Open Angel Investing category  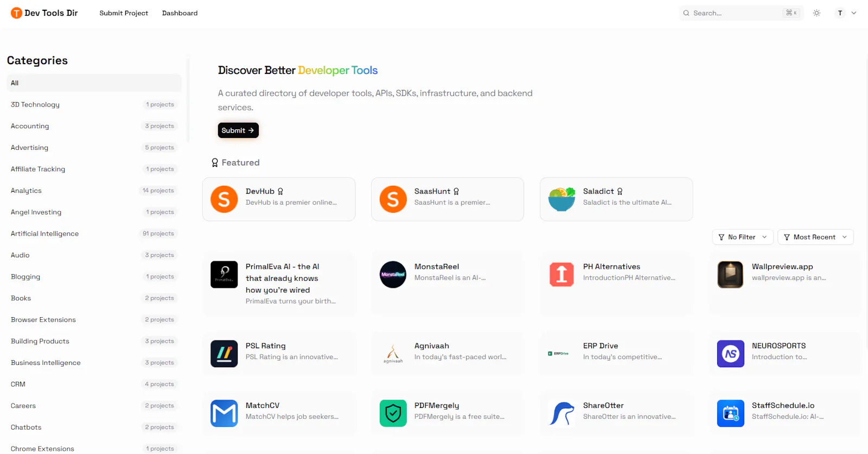point(94,212)
